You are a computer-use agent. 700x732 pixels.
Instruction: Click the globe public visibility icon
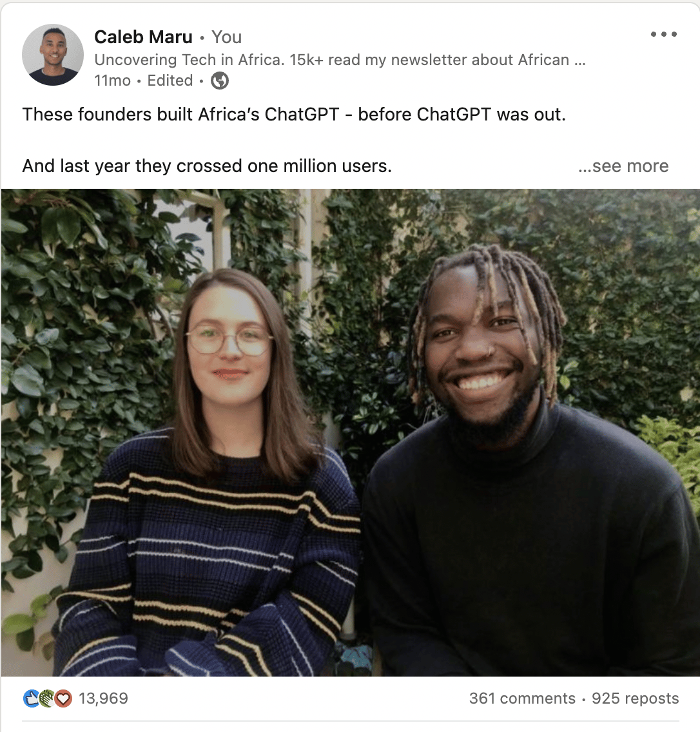point(220,81)
